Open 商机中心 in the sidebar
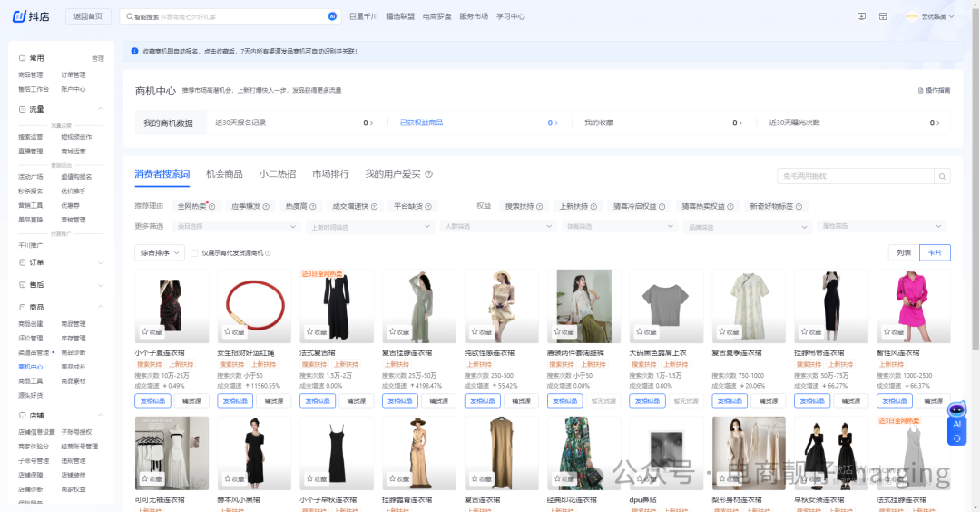Screen dimensions: 980x512 pos(31,367)
